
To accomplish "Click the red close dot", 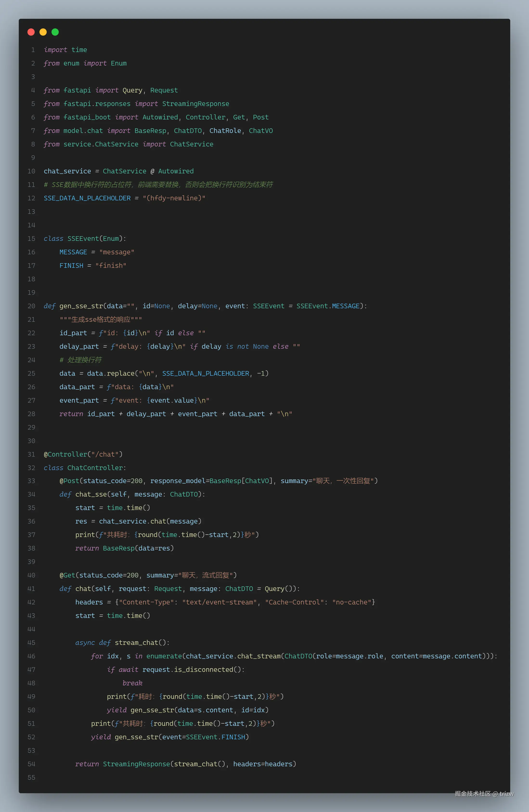I will 31,32.
